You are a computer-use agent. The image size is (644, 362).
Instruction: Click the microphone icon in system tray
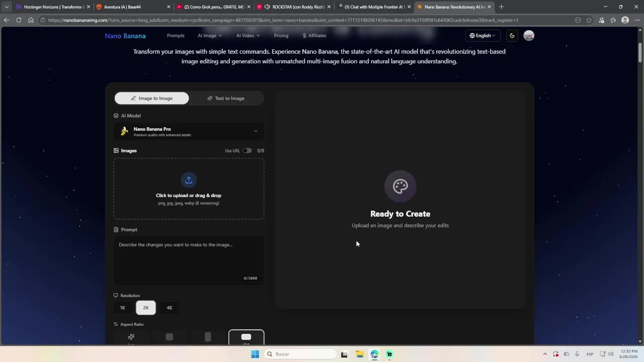click(577, 354)
